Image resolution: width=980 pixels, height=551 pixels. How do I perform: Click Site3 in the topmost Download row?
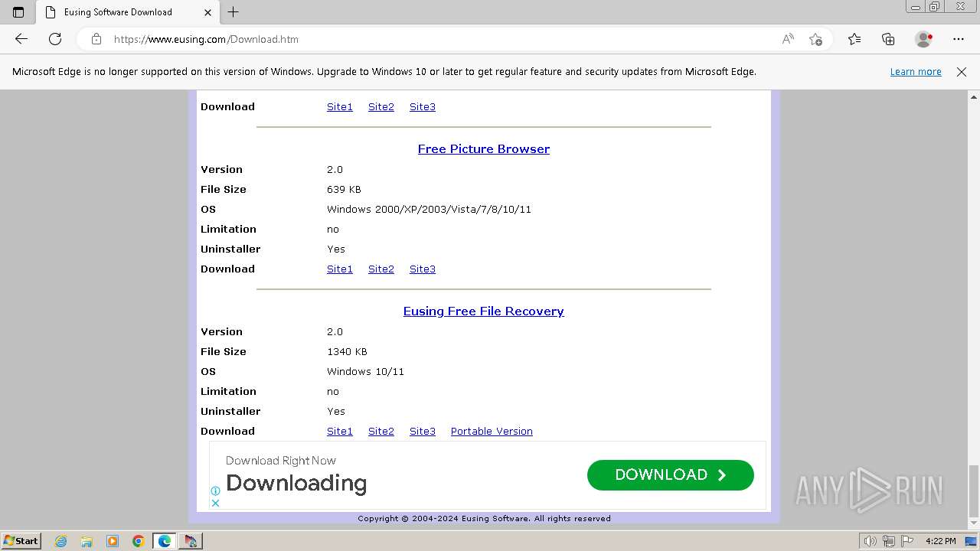pyautogui.click(x=423, y=107)
